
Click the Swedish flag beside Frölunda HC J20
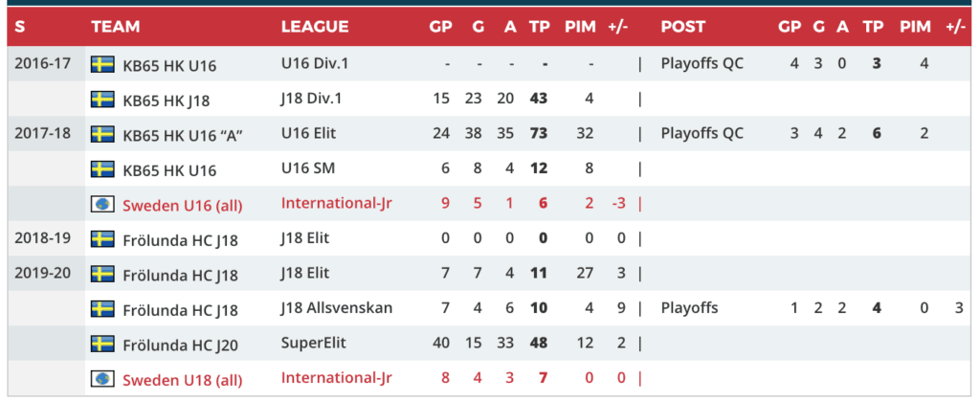(x=102, y=344)
